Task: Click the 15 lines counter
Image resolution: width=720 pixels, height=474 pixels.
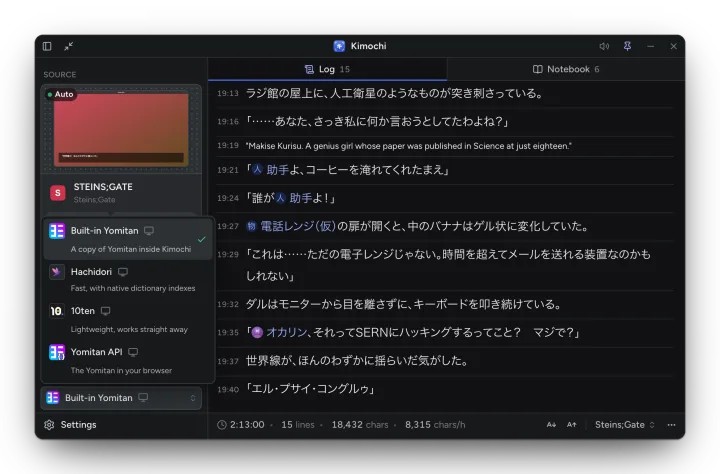Action: [x=298, y=425]
